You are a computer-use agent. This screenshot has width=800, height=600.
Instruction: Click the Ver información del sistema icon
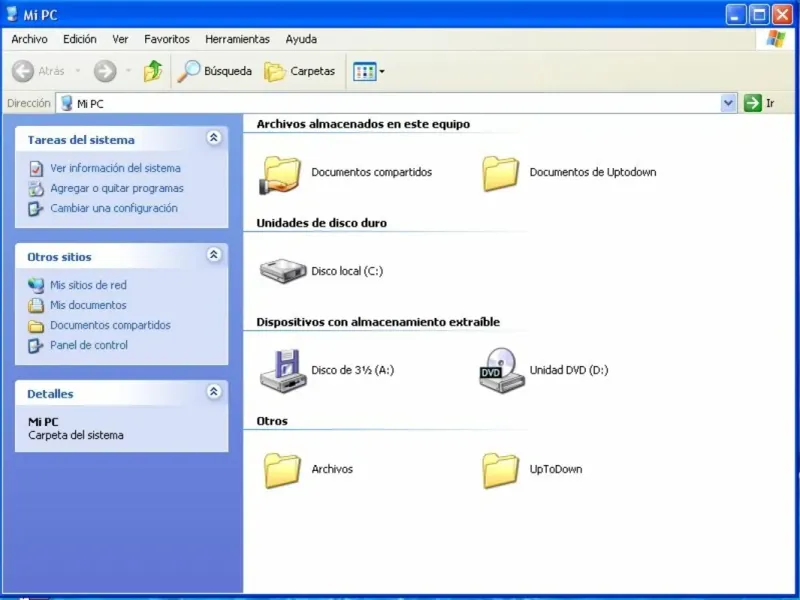point(36,168)
